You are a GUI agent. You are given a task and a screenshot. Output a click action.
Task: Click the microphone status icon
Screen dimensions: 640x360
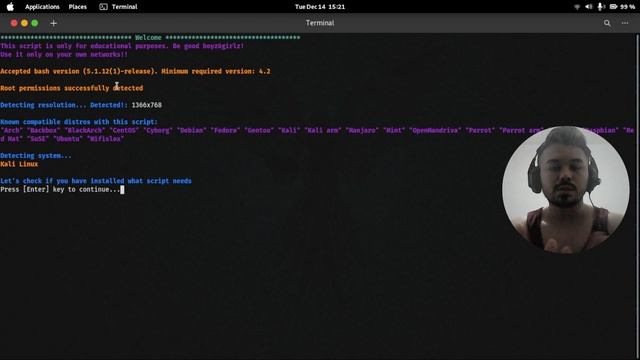coord(601,7)
